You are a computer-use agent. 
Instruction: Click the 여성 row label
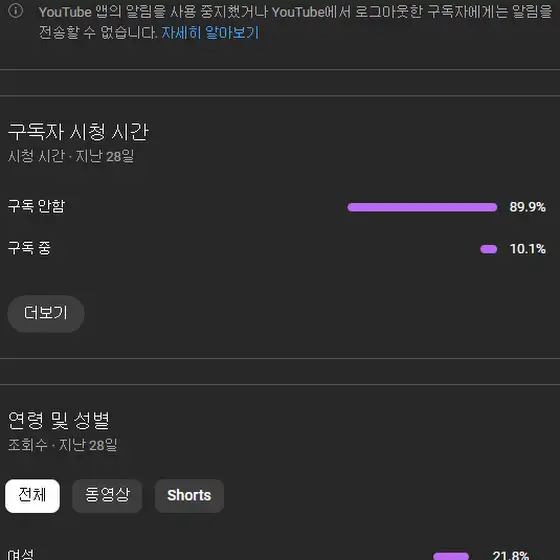tap(21, 554)
